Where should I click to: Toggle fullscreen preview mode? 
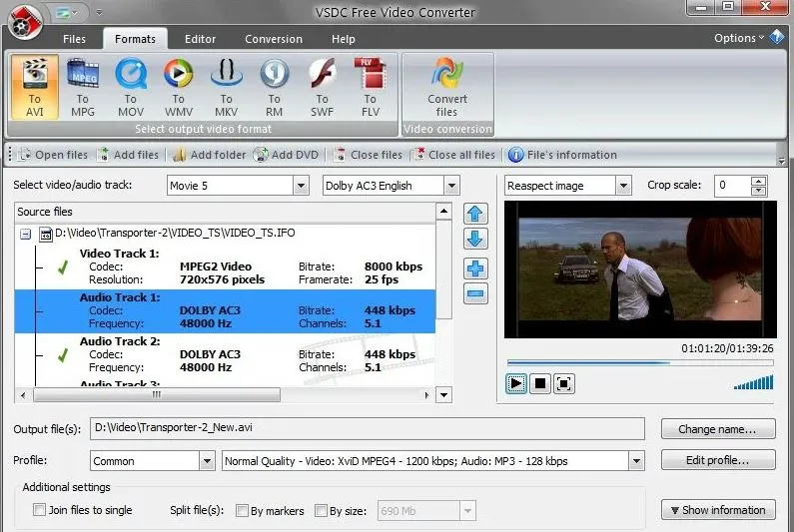click(563, 383)
